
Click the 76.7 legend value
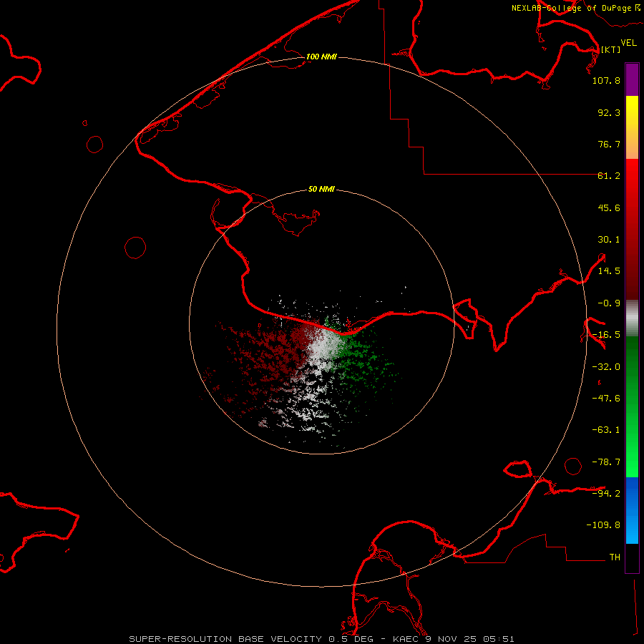point(609,144)
